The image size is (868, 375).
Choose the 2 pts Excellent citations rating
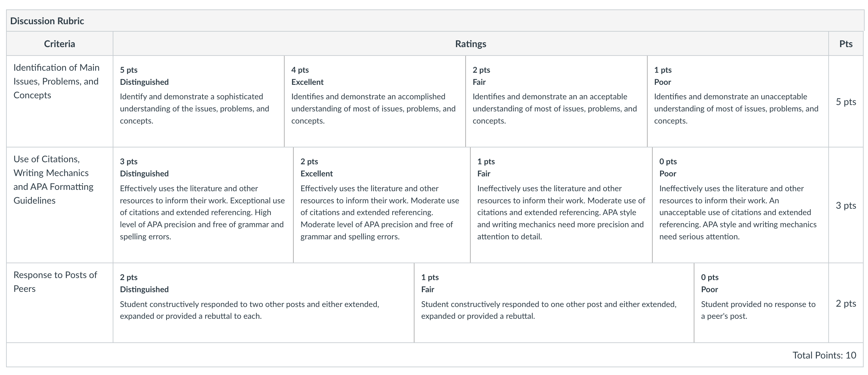tap(382, 205)
